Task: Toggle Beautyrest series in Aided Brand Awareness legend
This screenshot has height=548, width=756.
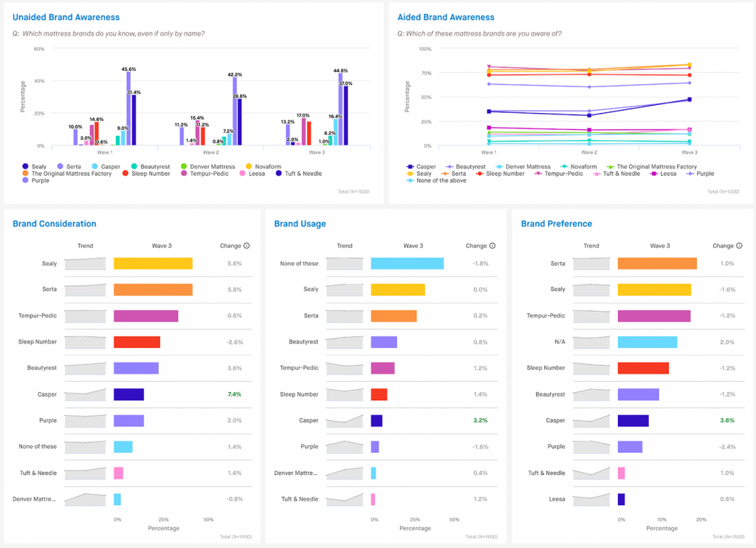Action: (466, 166)
